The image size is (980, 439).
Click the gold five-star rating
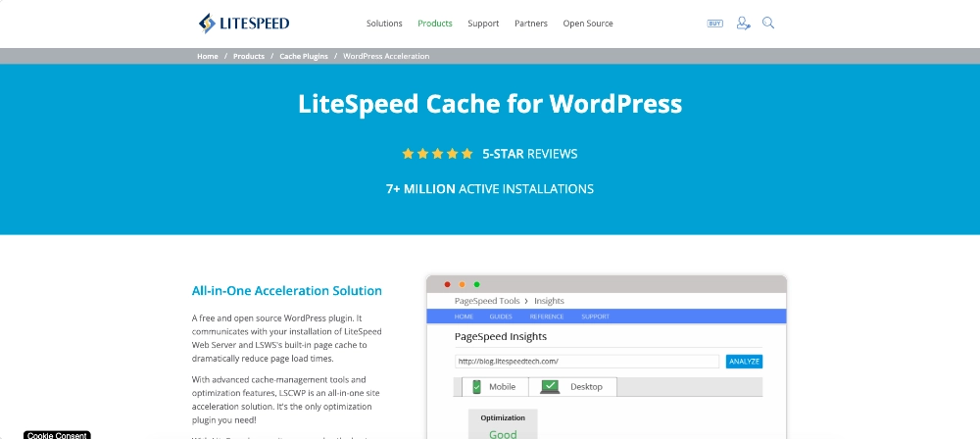tap(437, 154)
